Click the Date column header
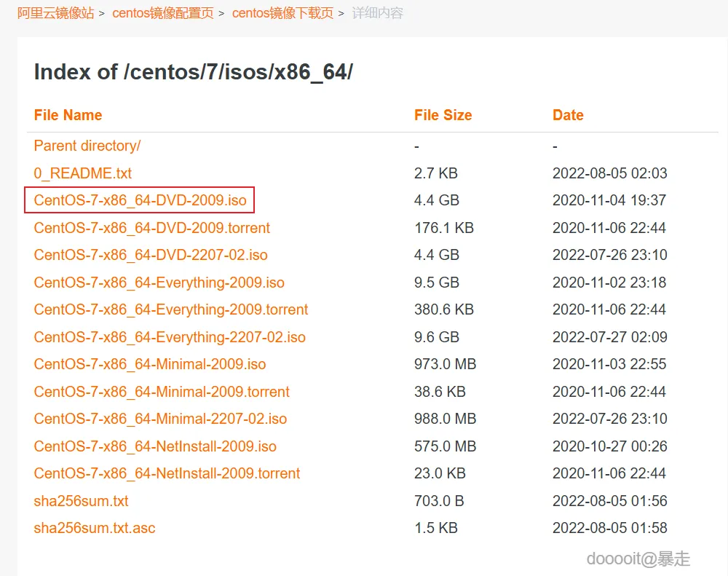The image size is (728, 576). [568, 115]
